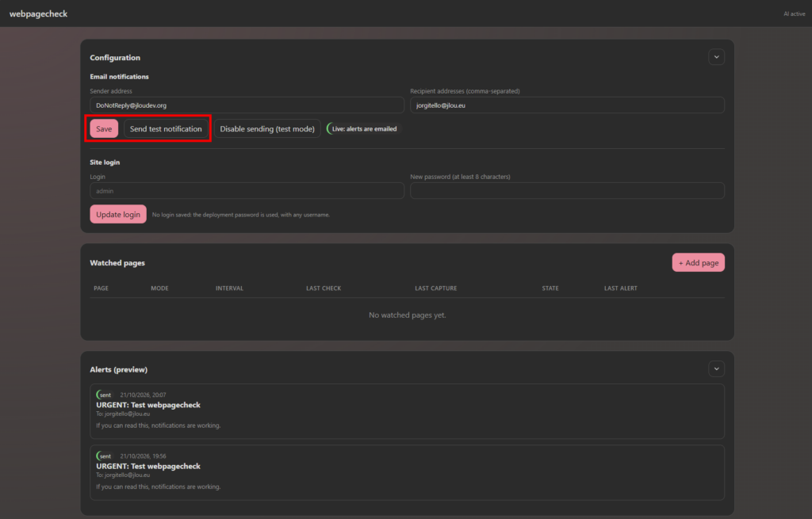
Task: Click the 'No watched pages yet.' message
Action: [x=407, y=315]
